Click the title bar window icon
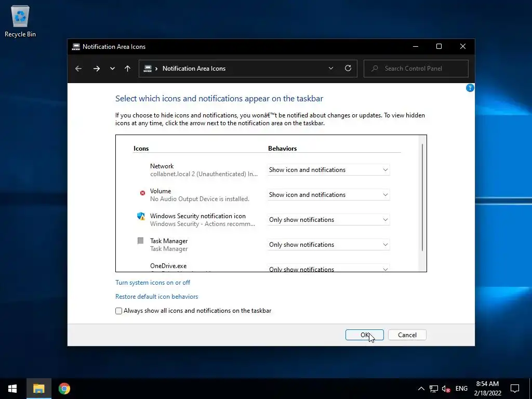The image size is (532, 399). click(76, 47)
